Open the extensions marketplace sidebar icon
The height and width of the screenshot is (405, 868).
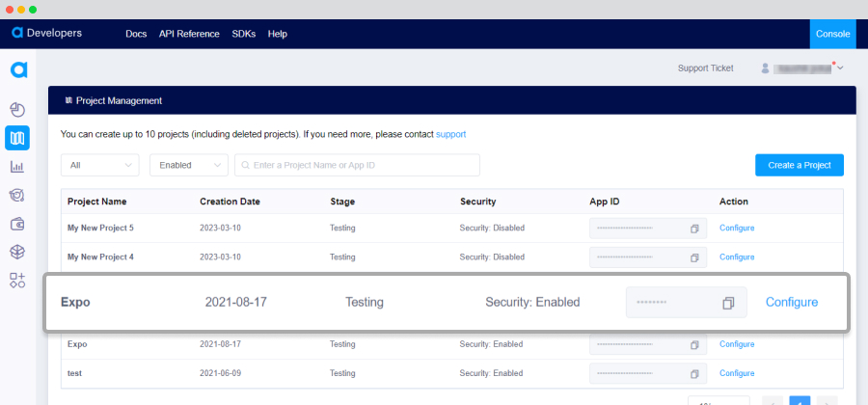click(17, 280)
